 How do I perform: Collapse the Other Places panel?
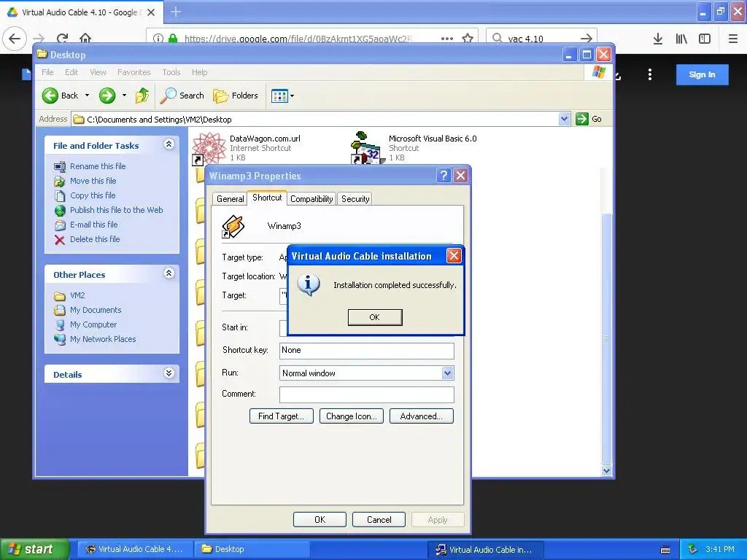(x=169, y=273)
